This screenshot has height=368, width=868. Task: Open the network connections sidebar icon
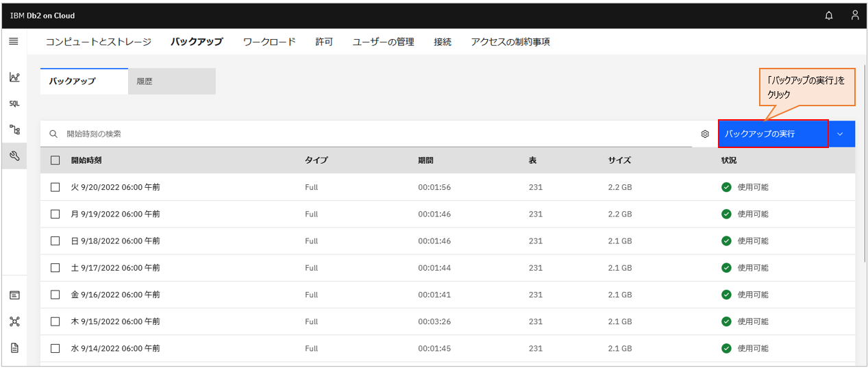coord(14,321)
